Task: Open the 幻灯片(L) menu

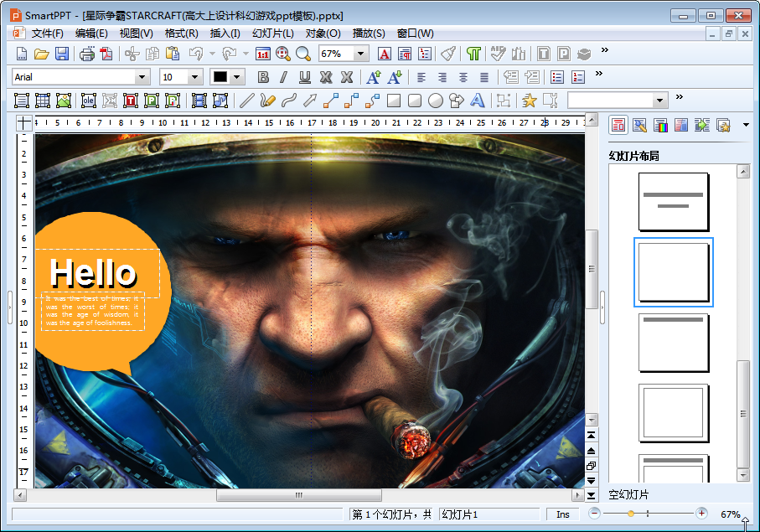Action: coord(272,34)
